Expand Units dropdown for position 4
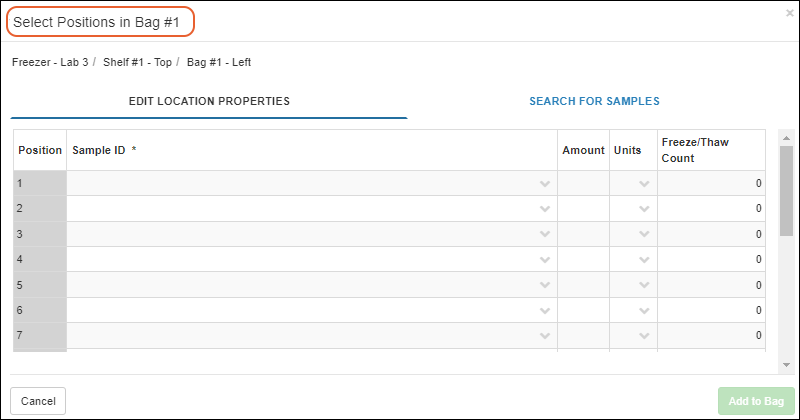Image resolution: width=800 pixels, height=420 pixels. [644, 260]
